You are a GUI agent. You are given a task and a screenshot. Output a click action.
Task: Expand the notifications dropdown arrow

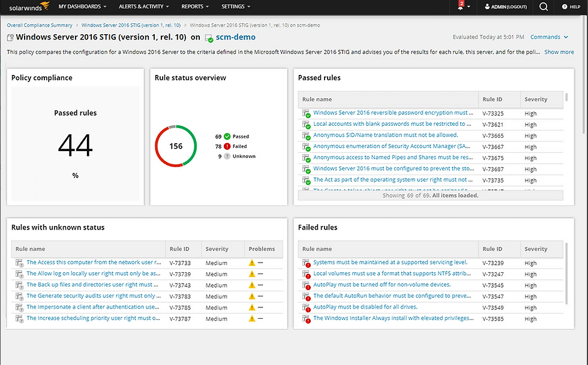click(x=469, y=7)
